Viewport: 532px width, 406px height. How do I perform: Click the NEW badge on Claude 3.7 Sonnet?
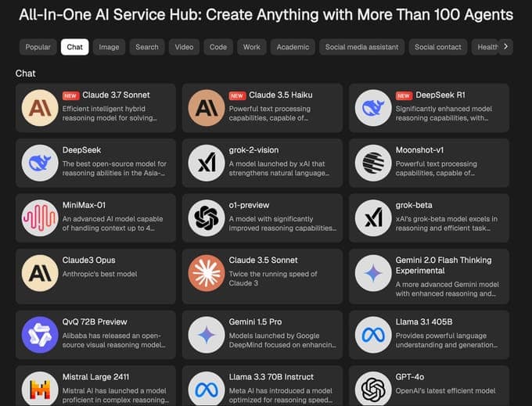[x=70, y=95]
